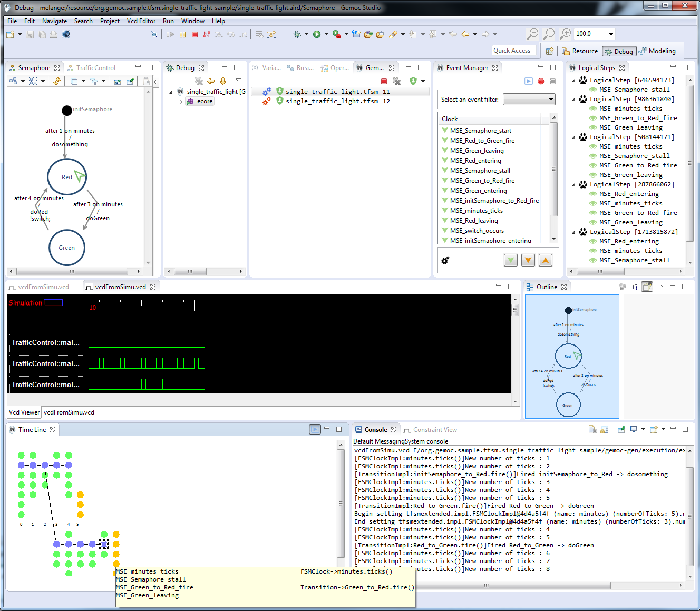Open the event filter dropdown in Event Manager

tap(551, 99)
